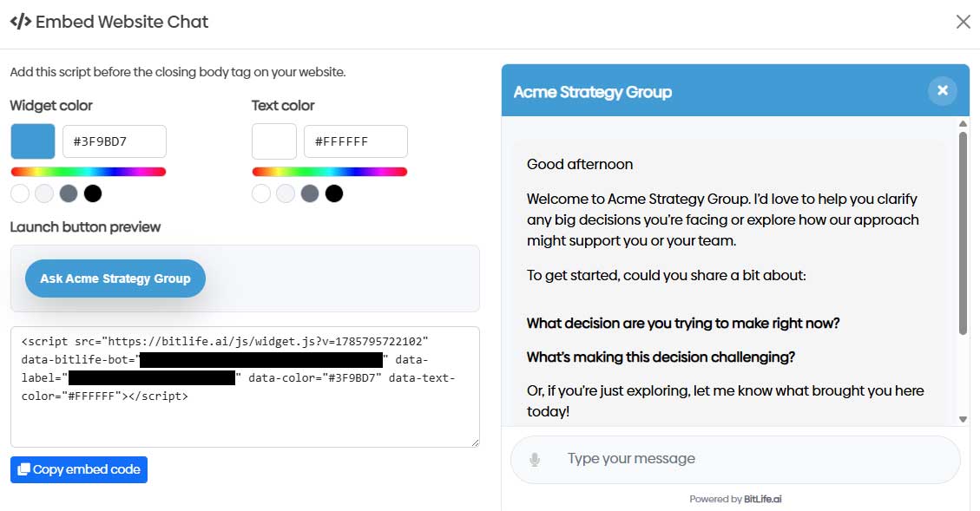The image size is (980, 511).
Task: Click the 'Add this script before the closing body tag' text
Action: click(x=177, y=72)
